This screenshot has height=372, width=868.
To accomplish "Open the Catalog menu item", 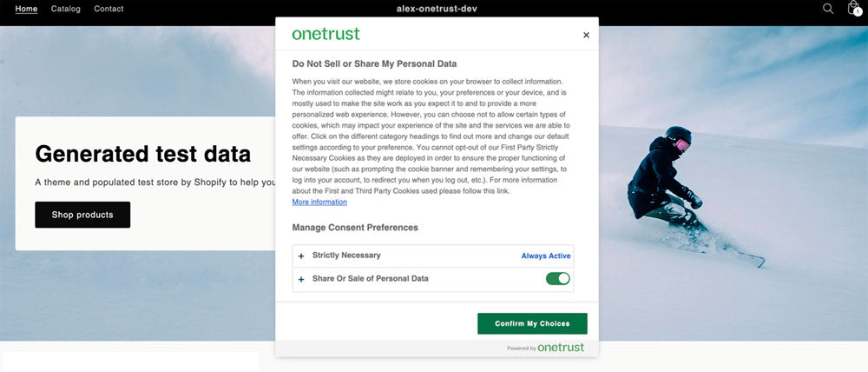I will [x=66, y=9].
